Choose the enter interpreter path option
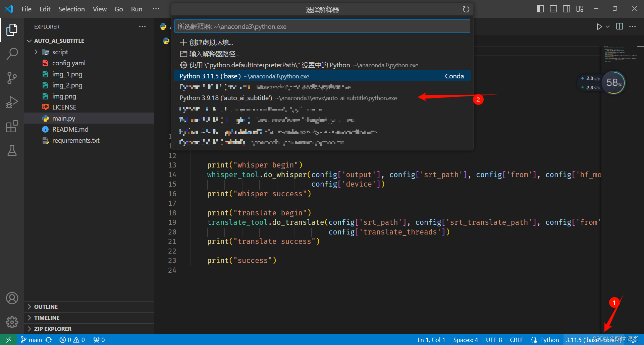Image resolution: width=644 pixels, height=345 pixels. [322, 54]
